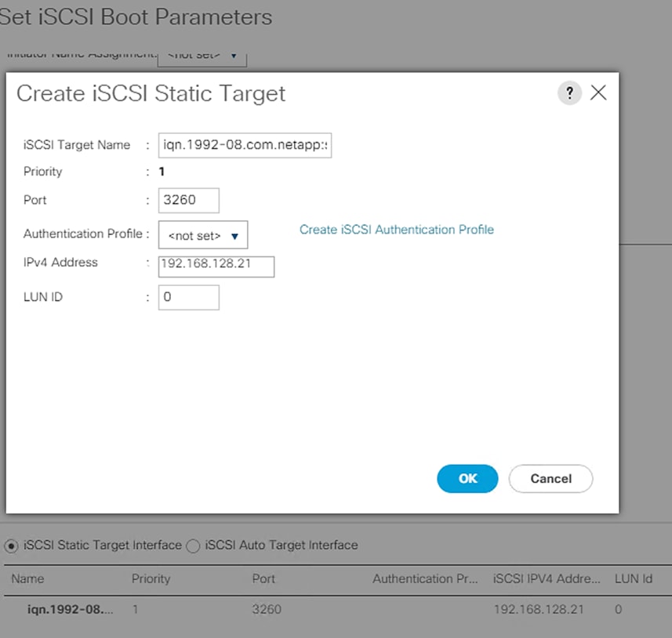This screenshot has width=672, height=638.
Task: Select iSCSI Static Target Interface radio
Action: 12,546
